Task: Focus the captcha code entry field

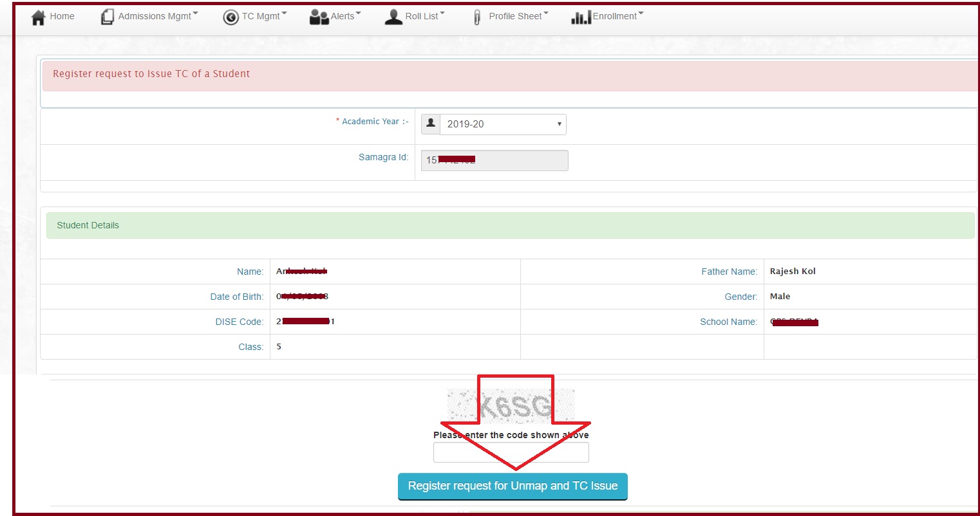Action: pyautogui.click(x=511, y=452)
